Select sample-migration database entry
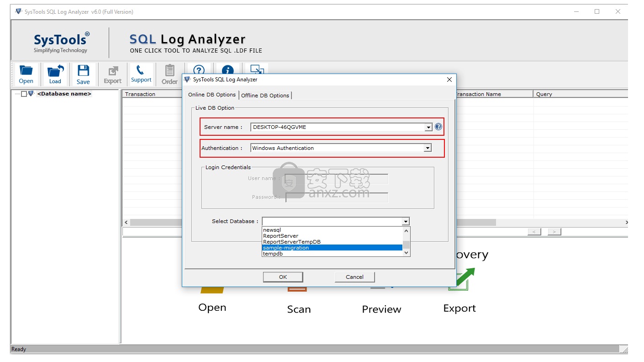 tap(332, 248)
